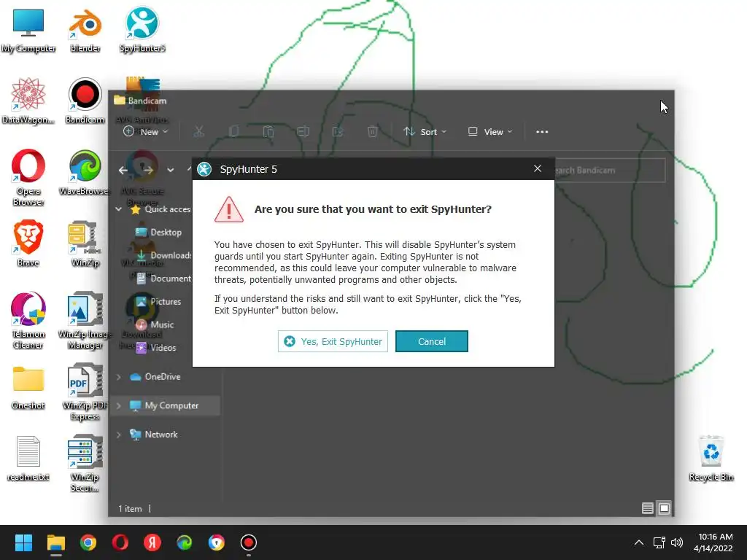Open Bandicam recorder from the taskbar
The width and height of the screenshot is (747, 560).
pos(248,542)
